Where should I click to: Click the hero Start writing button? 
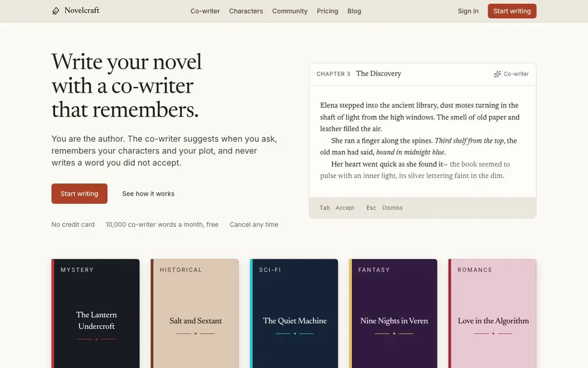(x=80, y=193)
